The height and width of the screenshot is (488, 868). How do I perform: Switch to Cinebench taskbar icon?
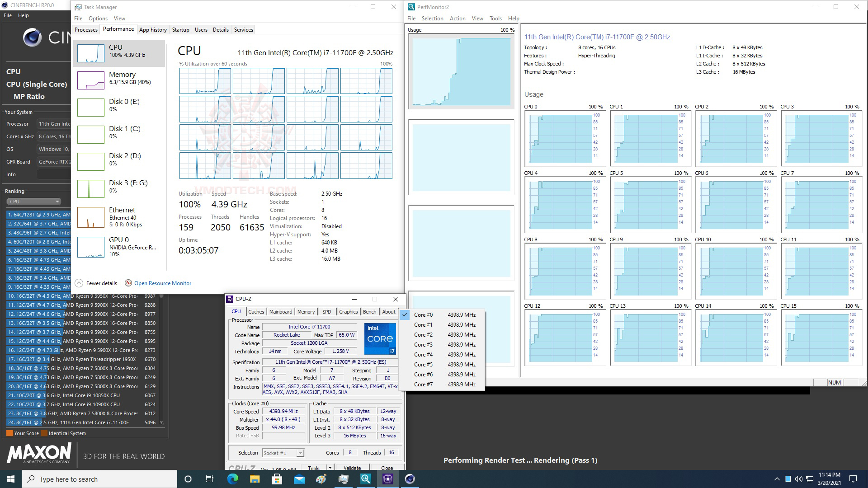(x=410, y=479)
